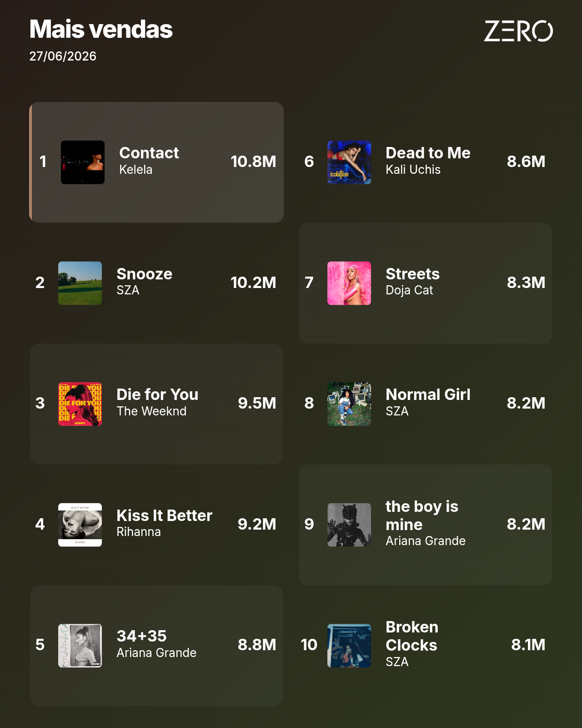Open the Streets pink album artwork
Viewport: 582px width, 728px height.
pos(349,283)
